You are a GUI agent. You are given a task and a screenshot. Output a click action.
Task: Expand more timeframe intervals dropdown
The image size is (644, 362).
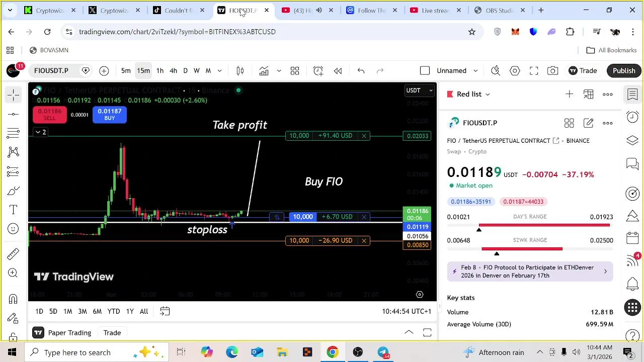tap(220, 71)
